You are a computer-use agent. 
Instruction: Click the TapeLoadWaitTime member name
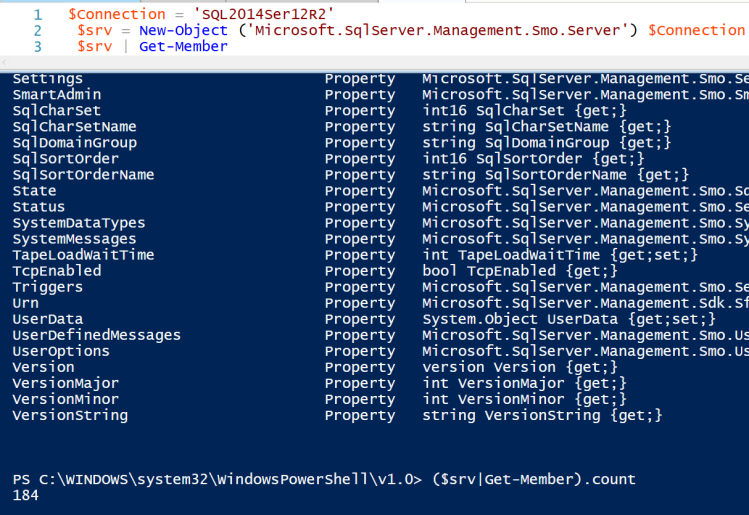pos(83,255)
